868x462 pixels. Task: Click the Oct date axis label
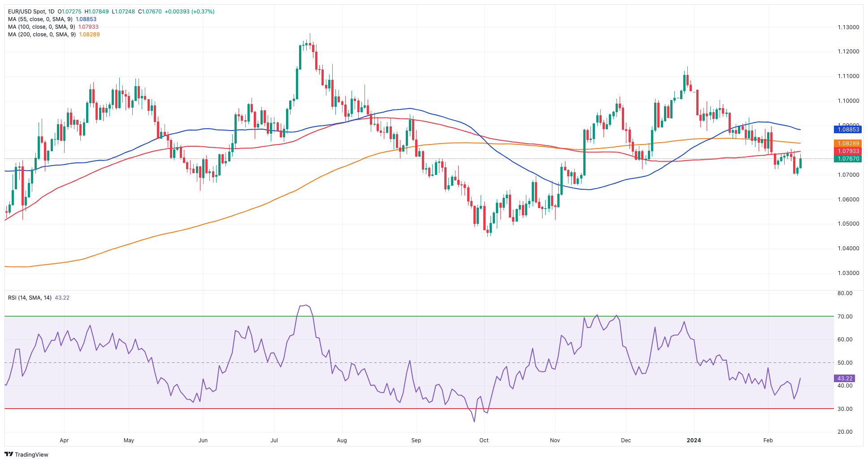pyautogui.click(x=484, y=440)
